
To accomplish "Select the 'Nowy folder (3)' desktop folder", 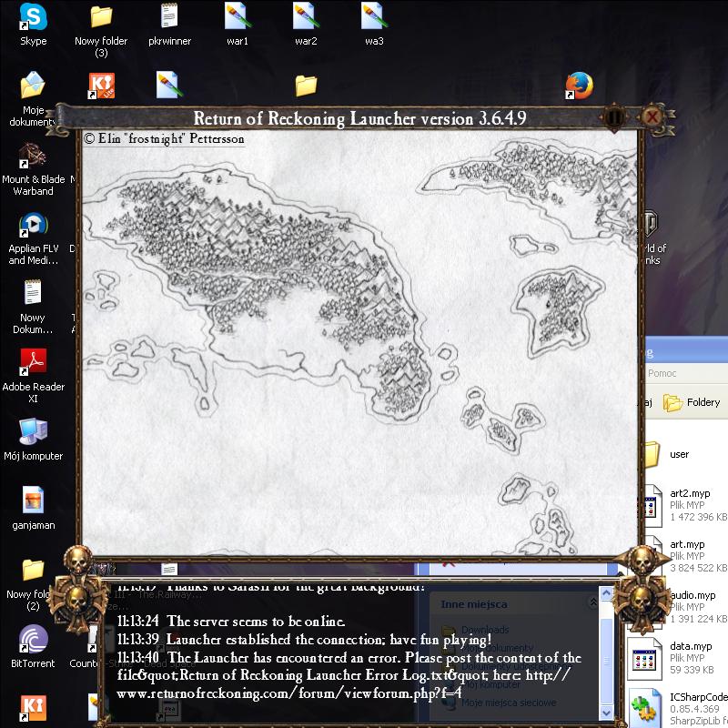I will (101, 31).
